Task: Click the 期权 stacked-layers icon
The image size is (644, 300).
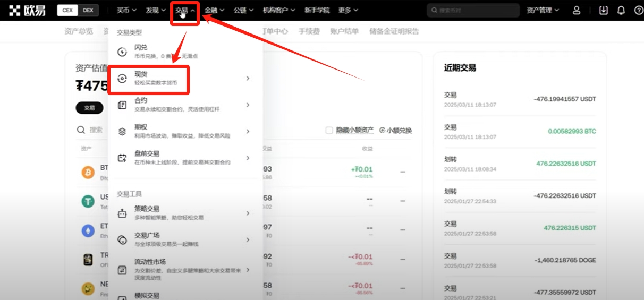Action: [122, 131]
